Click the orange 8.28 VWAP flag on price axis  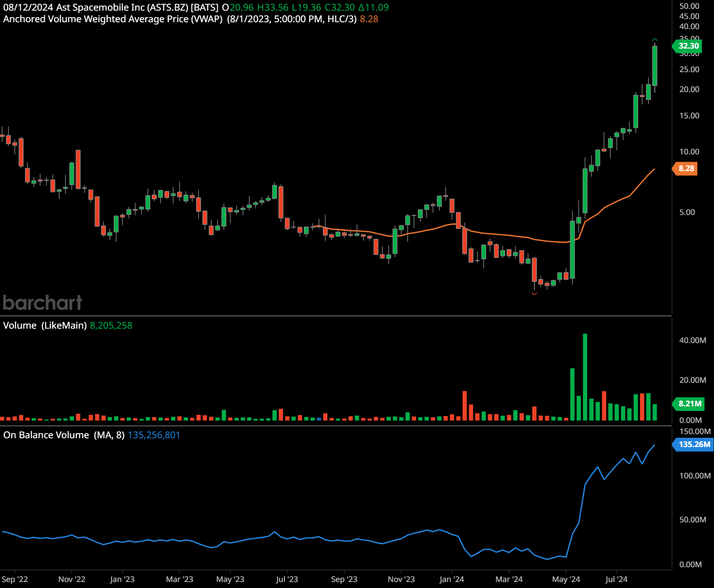(x=686, y=168)
